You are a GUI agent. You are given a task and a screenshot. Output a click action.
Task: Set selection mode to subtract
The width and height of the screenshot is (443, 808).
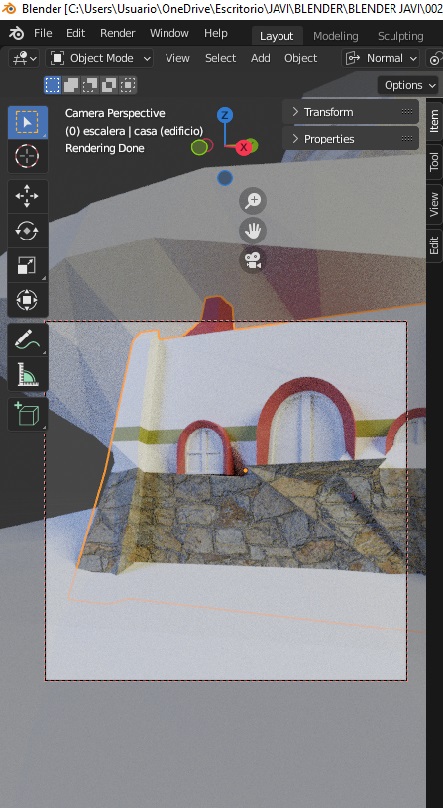click(90, 85)
